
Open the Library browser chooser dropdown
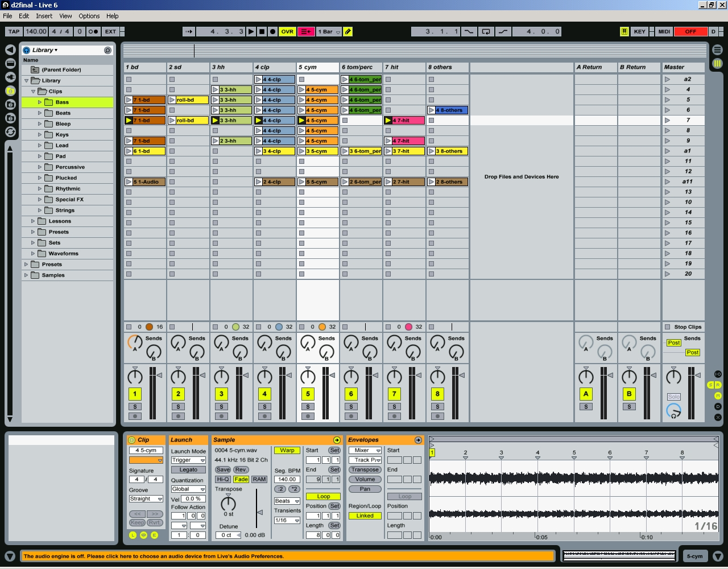coord(44,50)
